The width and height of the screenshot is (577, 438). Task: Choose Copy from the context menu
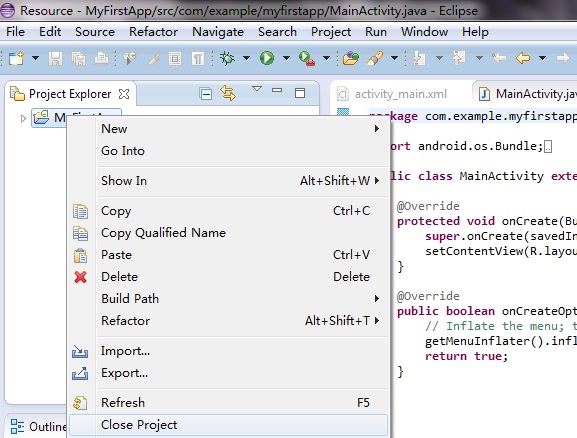[229, 211]
